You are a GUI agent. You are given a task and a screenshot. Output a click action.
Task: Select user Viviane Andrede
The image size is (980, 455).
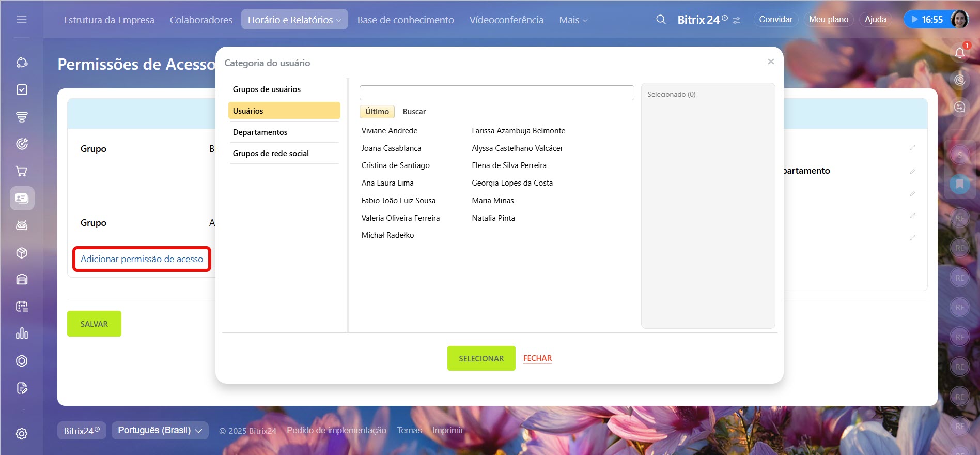point(389,131)
